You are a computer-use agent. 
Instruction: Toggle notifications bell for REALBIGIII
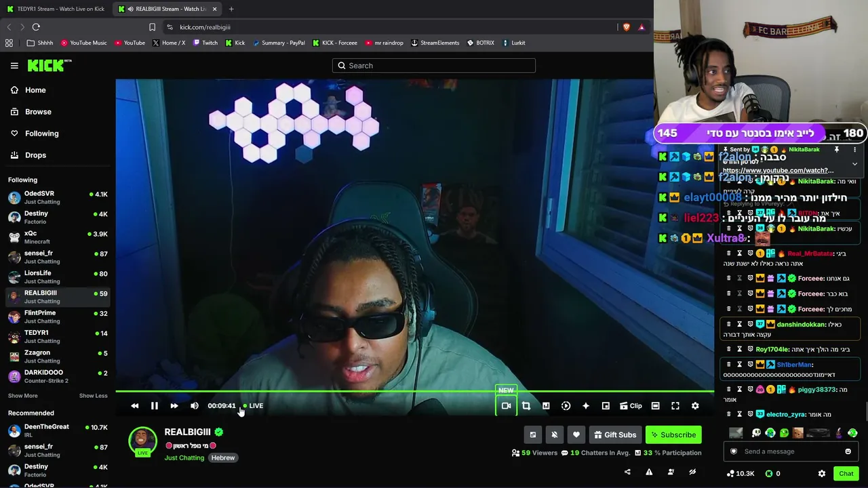click(554, 435)
